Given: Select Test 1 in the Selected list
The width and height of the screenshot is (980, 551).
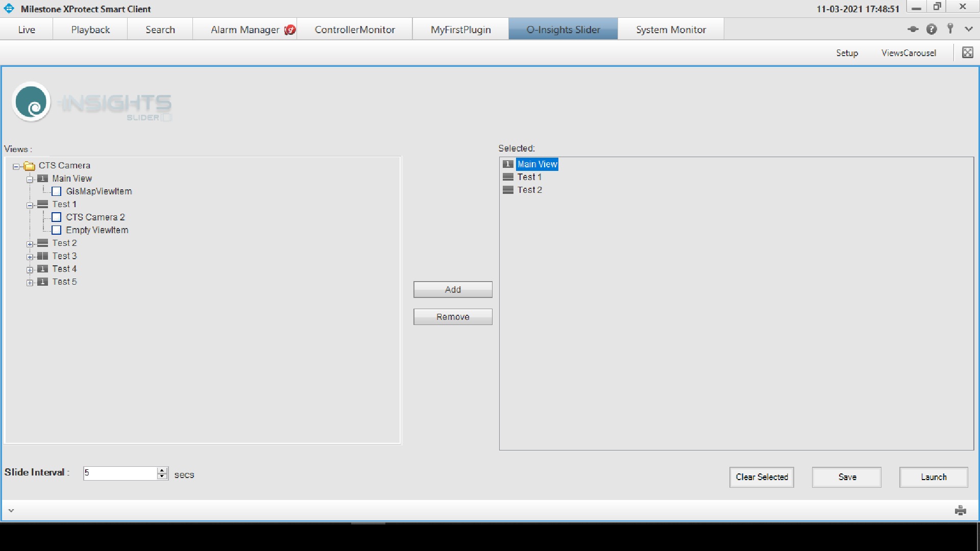Looking at the screenshot, I should point(529,177).
